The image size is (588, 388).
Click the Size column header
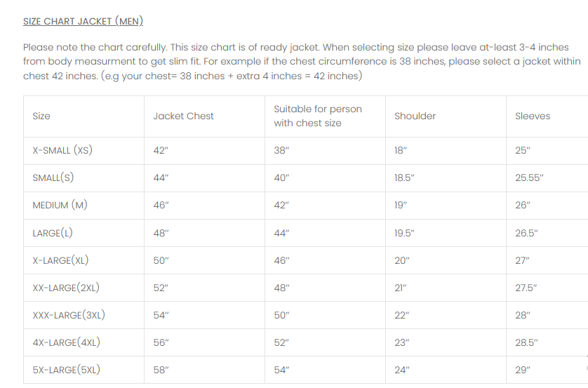click(x=41, y=116)
